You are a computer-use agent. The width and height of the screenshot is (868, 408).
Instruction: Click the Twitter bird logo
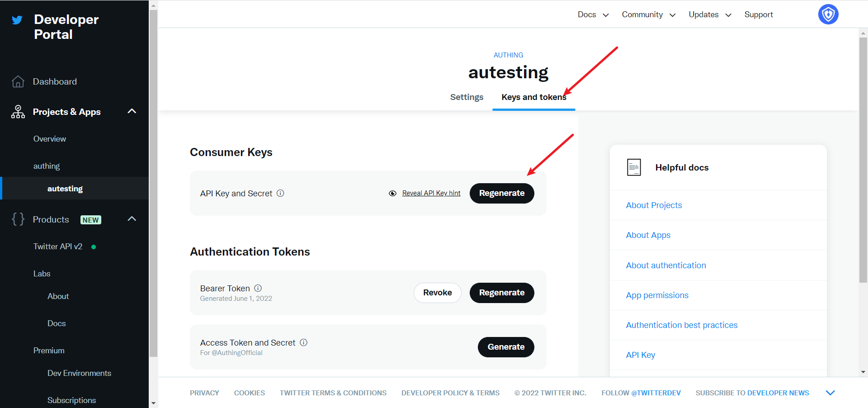pos(17,20)
